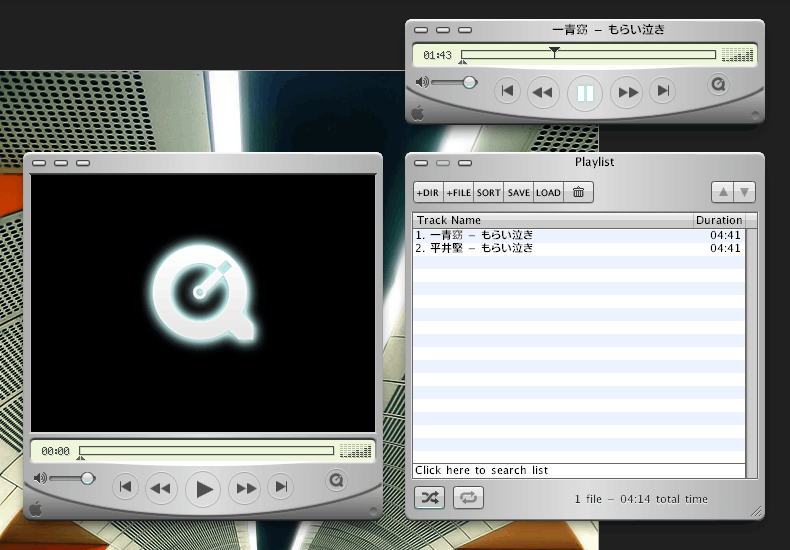Fast-forward in the top player window
Viewport: 790px width, 550px height.
(x=627, y=93)
